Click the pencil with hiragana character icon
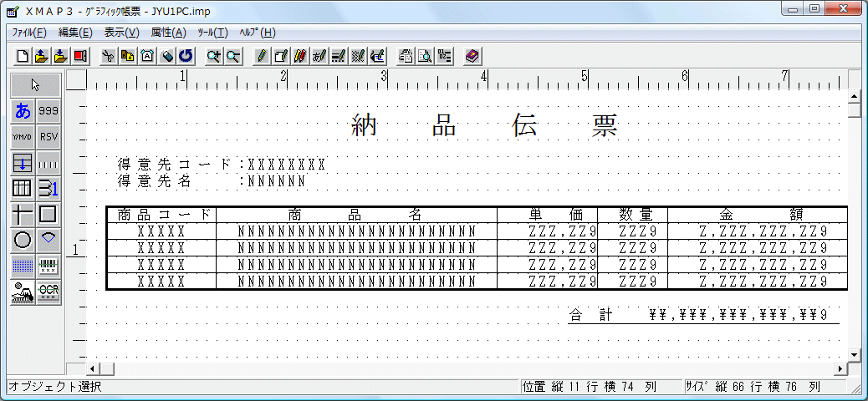This screenshot has height=401, width=868. [320, 56]
